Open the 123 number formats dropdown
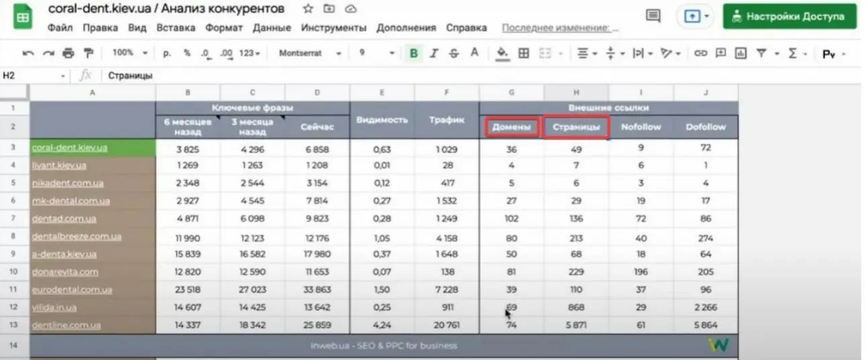Viewport: 868px width, 360px height. (x=249, y=52)
